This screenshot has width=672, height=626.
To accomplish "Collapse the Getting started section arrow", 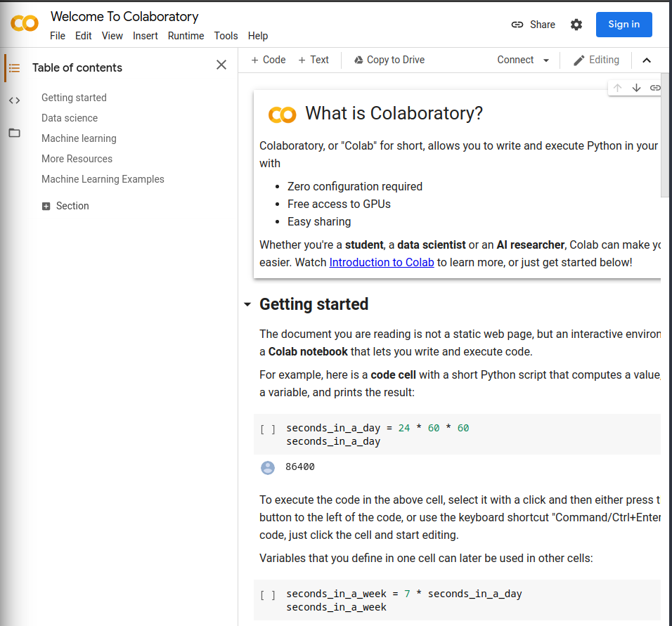I will click(247, 305).
